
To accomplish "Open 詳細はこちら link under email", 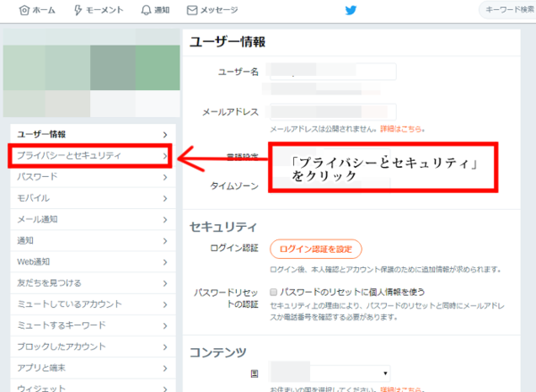I will click(x=400, y=129).
